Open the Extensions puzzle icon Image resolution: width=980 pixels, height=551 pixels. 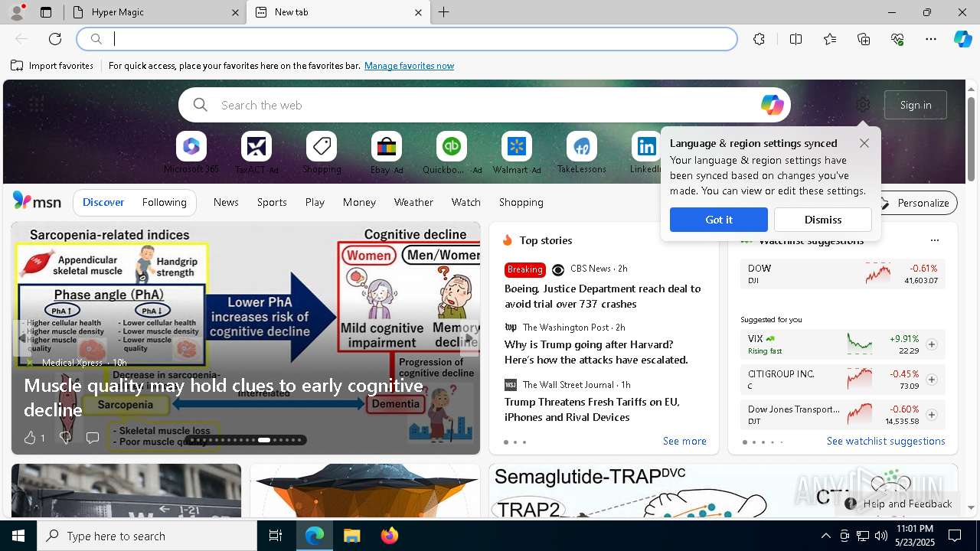pyautogui.click(x=759, y=39)
